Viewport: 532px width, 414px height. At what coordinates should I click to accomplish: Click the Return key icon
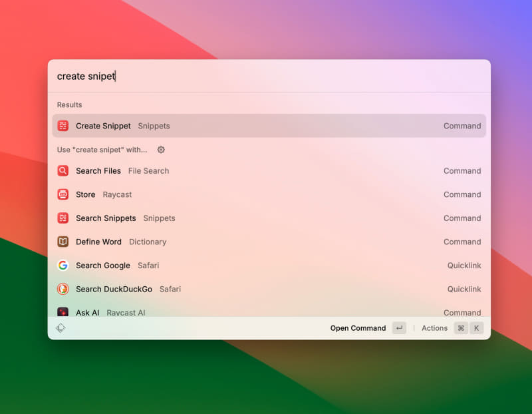coord(400,328)
